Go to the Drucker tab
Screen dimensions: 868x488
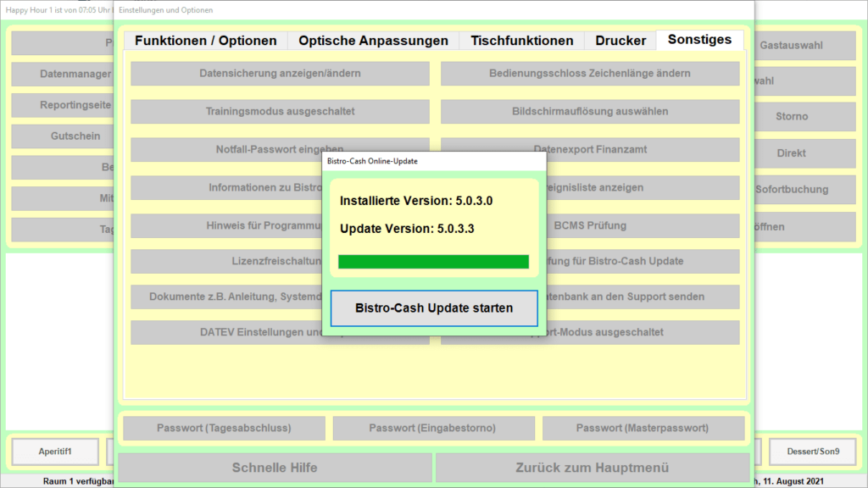620,41
